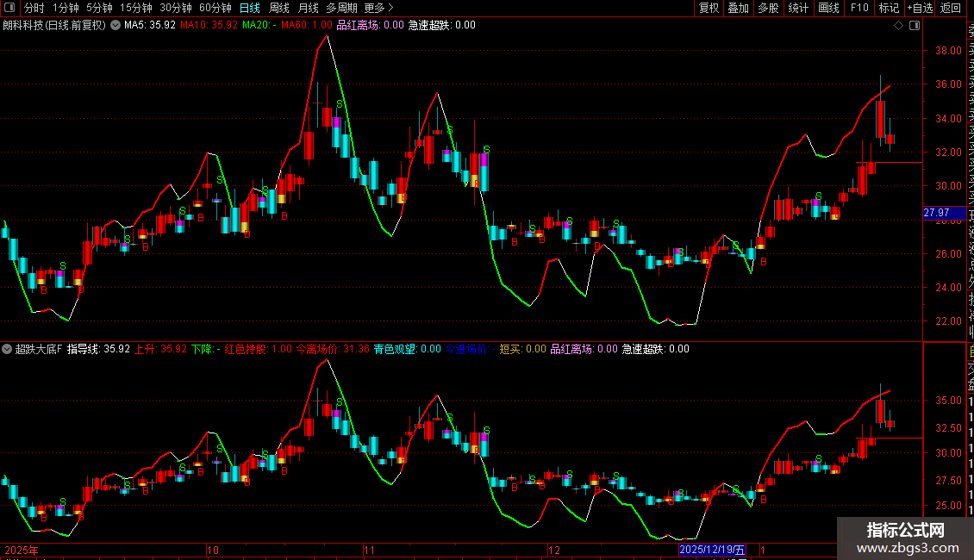Viewport: 974px width, 560px height.
Task: Open the main chart indicator dropdown arrow
Action: [x=116, y=26]
